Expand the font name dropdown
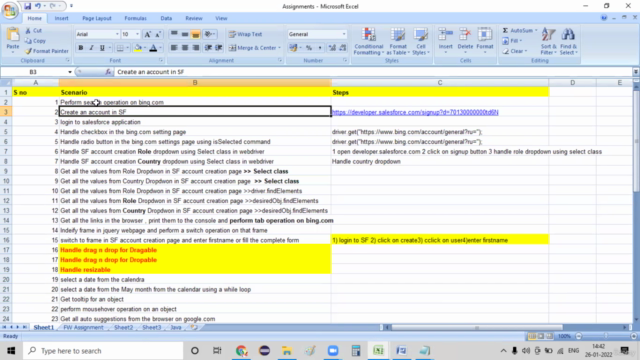The height and width of the screenshot is (360, 640). click(117, 34)
